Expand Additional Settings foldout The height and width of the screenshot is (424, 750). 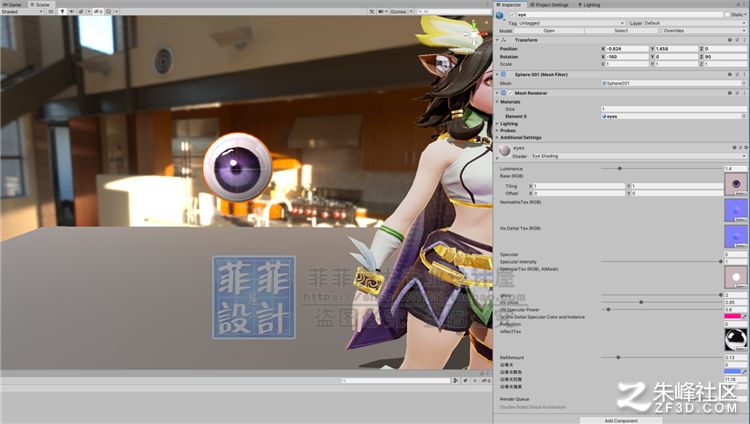[497, 137]
